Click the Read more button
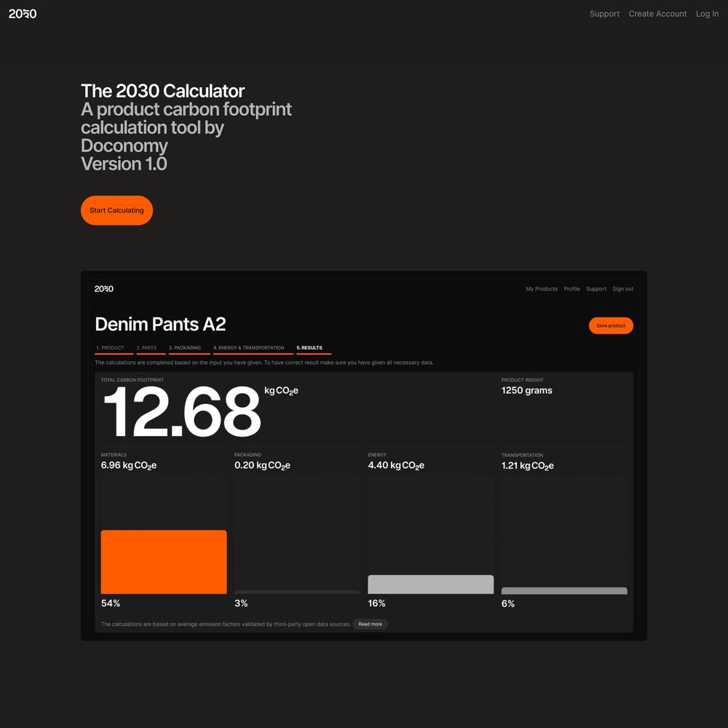 [370, 624]
